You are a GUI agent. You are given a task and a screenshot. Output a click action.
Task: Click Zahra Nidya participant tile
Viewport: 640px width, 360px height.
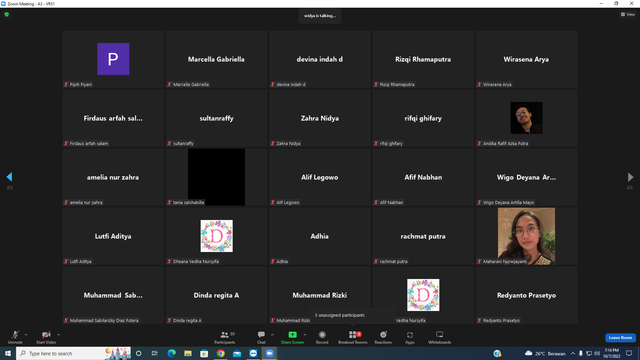pos(320,118)
